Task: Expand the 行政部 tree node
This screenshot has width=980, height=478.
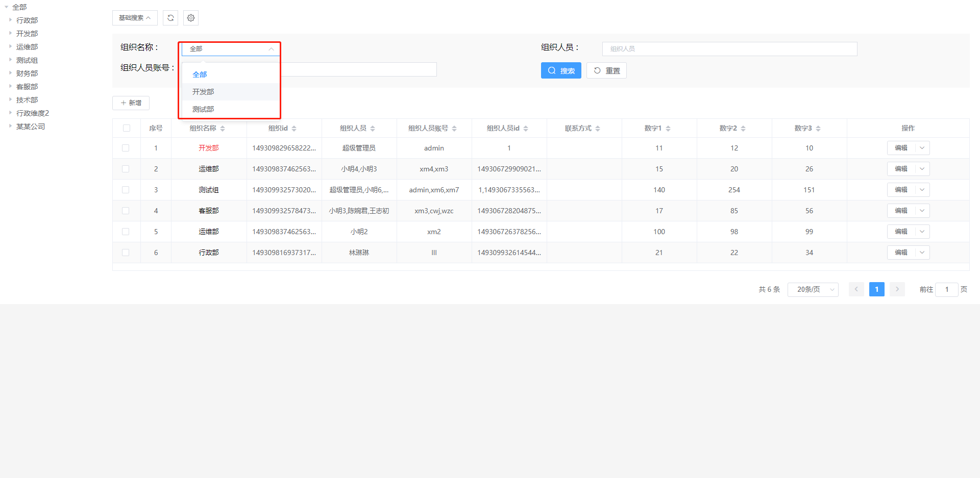Action: (10, 20)
